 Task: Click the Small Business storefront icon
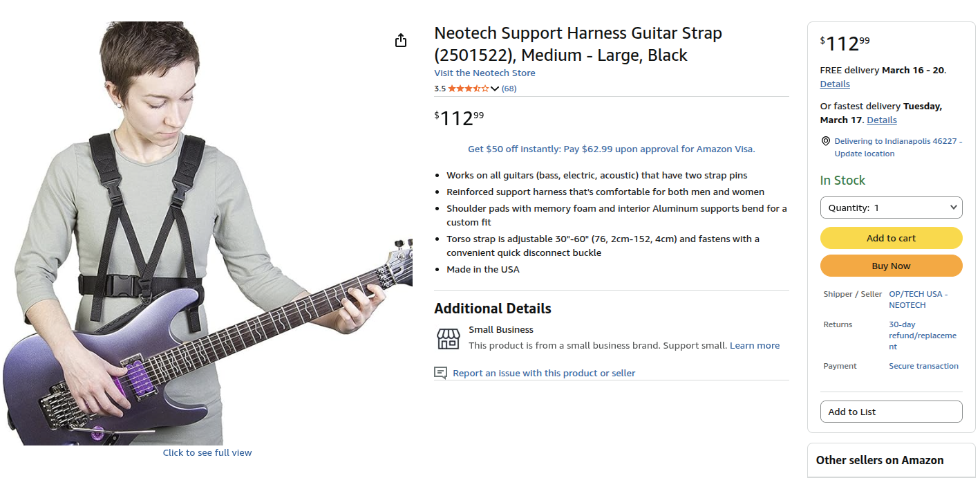pyautogui.click(x=448, y=338)
